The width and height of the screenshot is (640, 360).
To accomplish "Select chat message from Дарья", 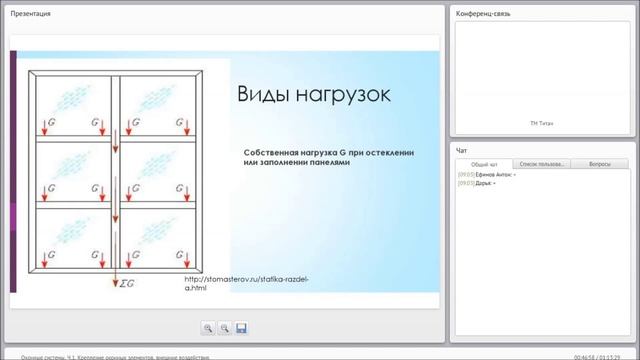I will coord(477,183).
